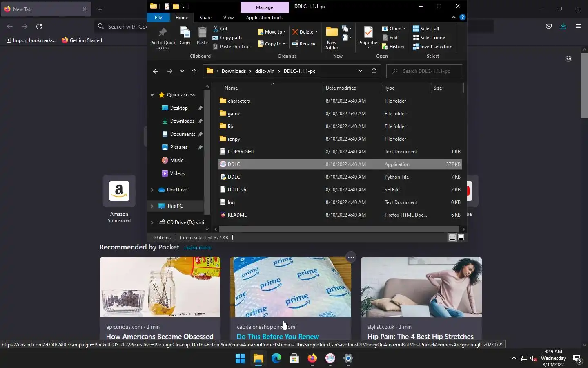Click Select none in ribbon
The height and width of the screenshot is (368, 588).
[429, 38]
